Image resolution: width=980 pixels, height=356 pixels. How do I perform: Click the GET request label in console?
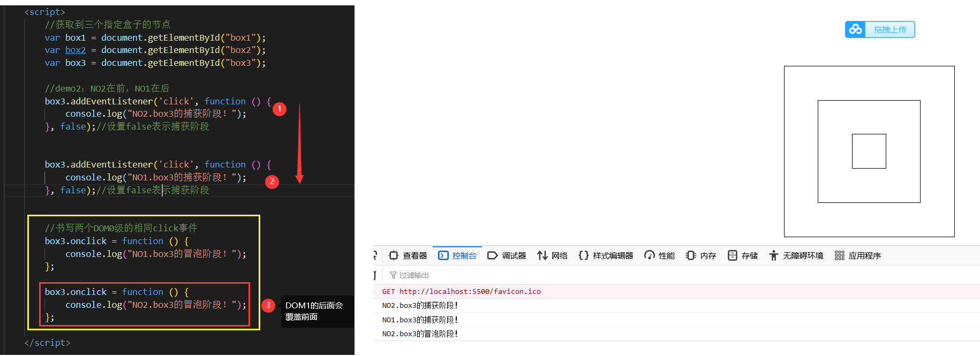388,291
